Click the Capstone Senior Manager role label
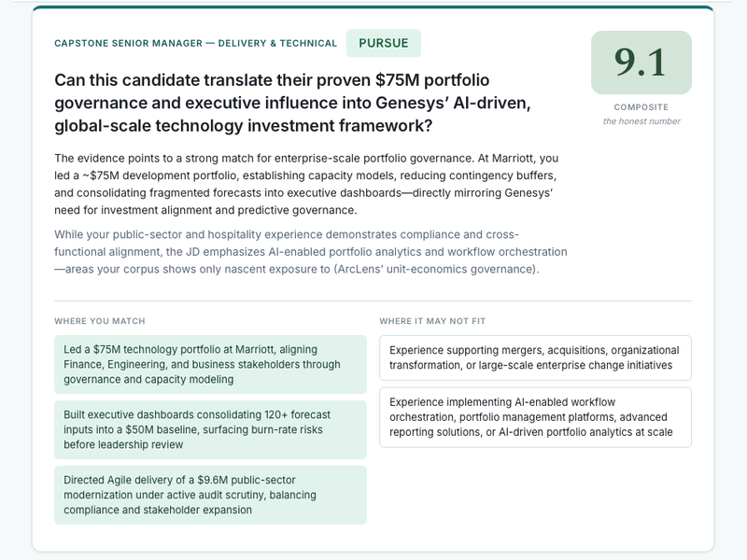 coord(195,43)
